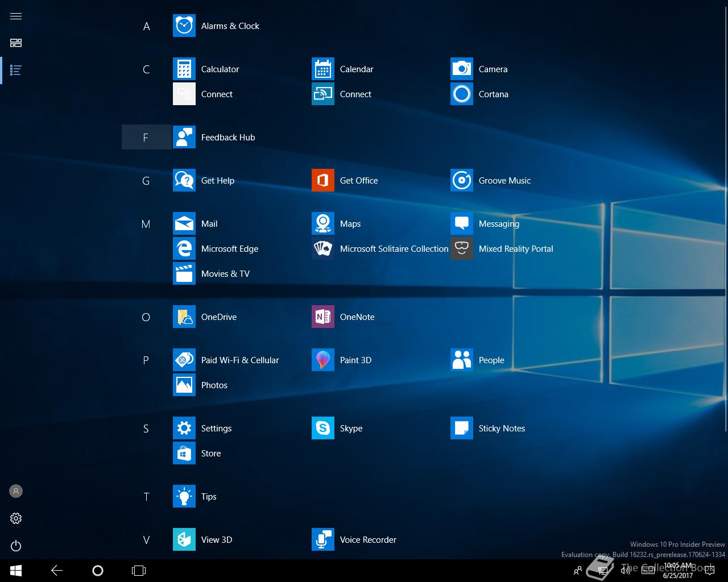Open the Action Center notifications
728x582 pixels.
709,571
